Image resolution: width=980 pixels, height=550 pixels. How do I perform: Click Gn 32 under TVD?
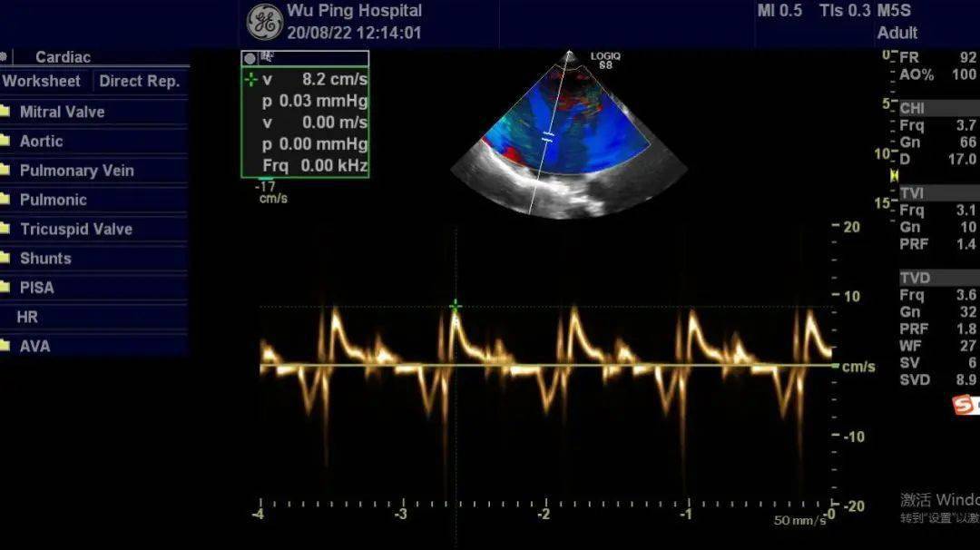tap(938, 311)
